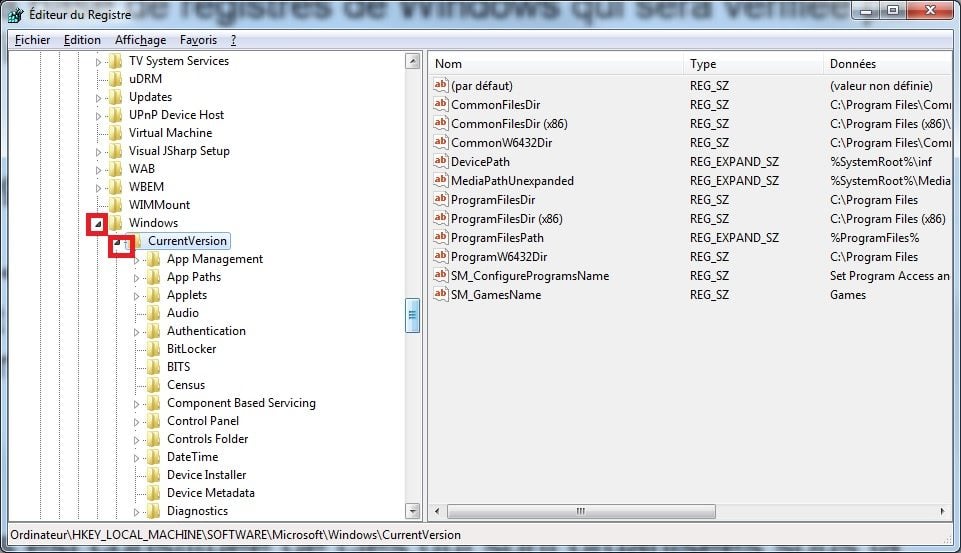Viewport: 961px width, 553px height.
Task: Click the ProgramFilesDir value icon
Action: (x=441, y=199)
